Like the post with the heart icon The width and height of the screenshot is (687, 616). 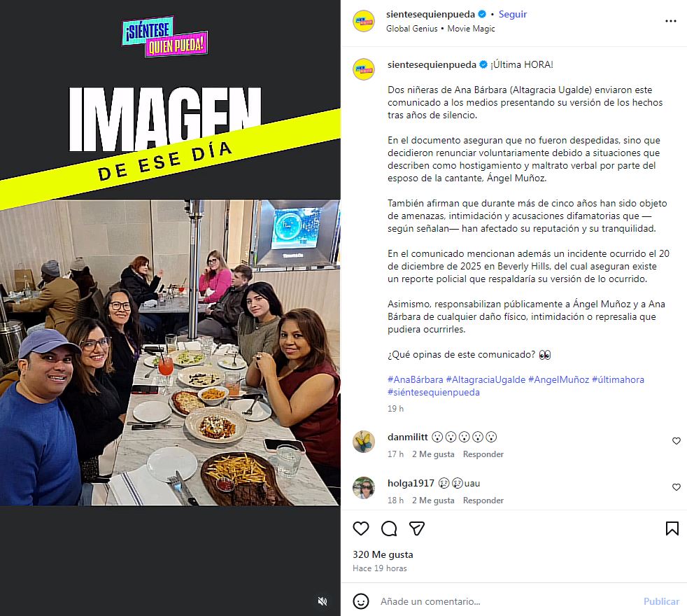click(x=360, y=528)
